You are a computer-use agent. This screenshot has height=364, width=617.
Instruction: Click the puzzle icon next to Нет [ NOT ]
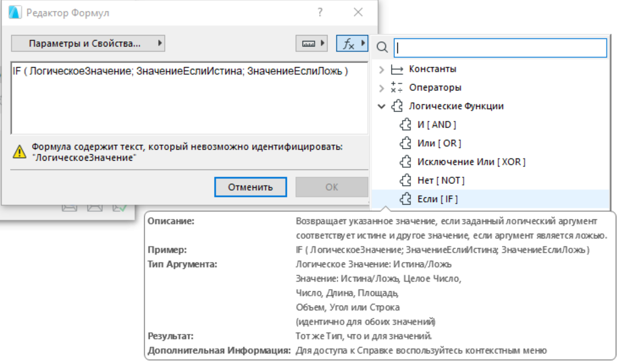click(406, 181)
